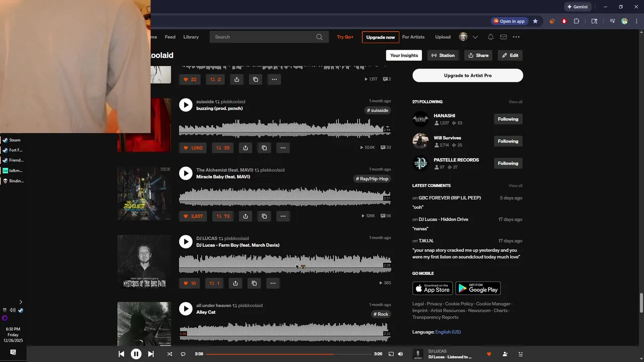Open more options for Miracle Baby track

coord(283,216)
